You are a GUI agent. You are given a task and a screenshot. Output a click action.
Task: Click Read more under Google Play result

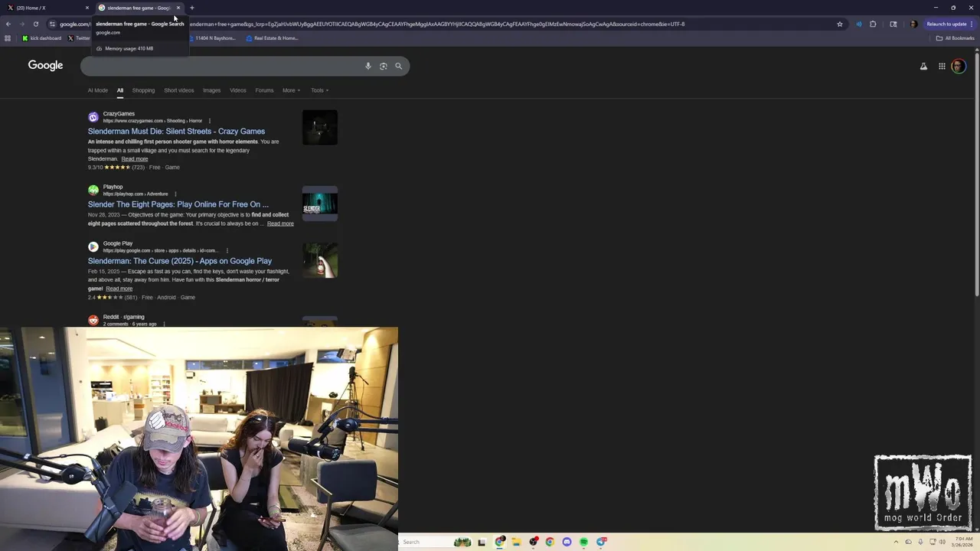119,289
